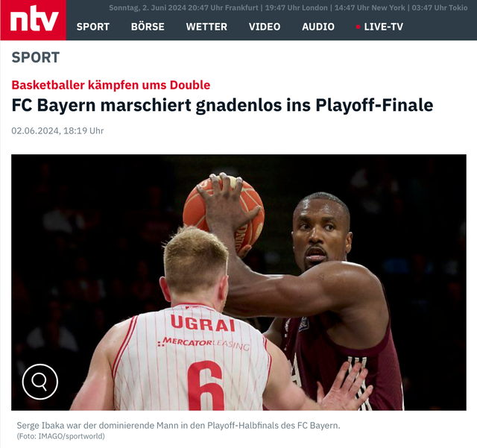Open the BÖRSE menu item
The image size is (477, 448).
tap(148, 27)
